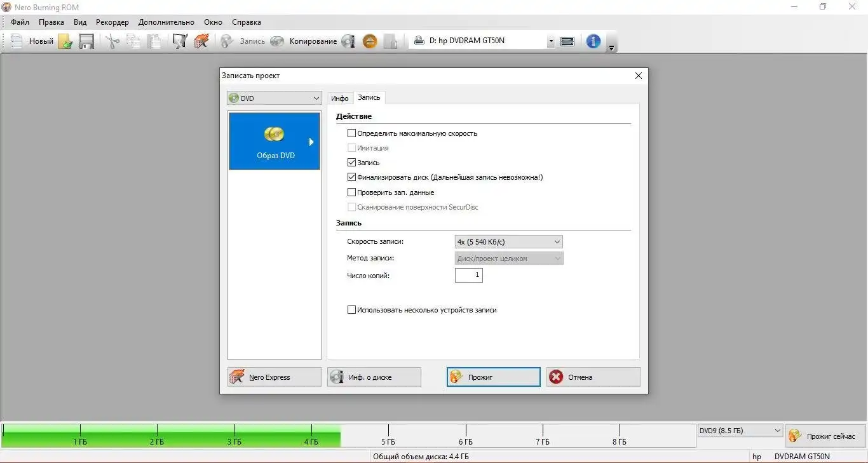Open the Скорость записи 4x dropdown
Screen dimensions: 868x463
[x=509, y=242]
